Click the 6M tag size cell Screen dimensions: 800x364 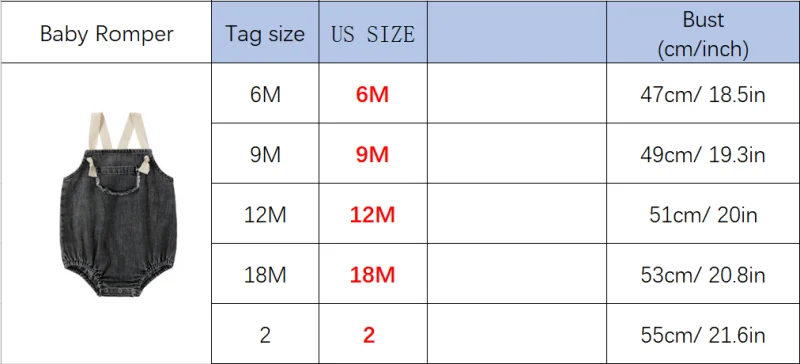265,94
